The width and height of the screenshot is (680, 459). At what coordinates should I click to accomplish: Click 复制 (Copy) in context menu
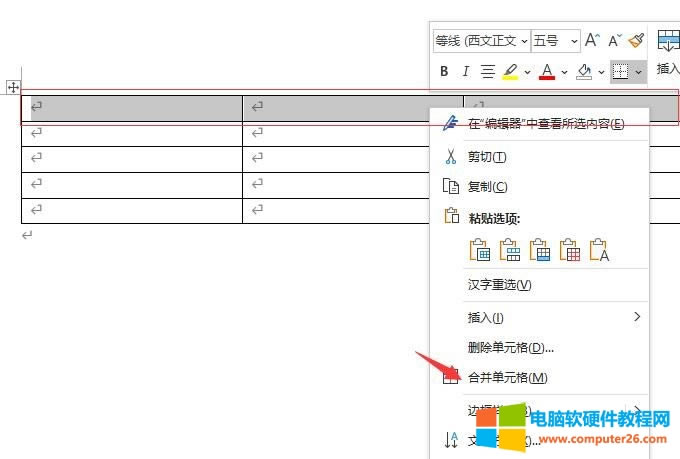click(487, 187)
